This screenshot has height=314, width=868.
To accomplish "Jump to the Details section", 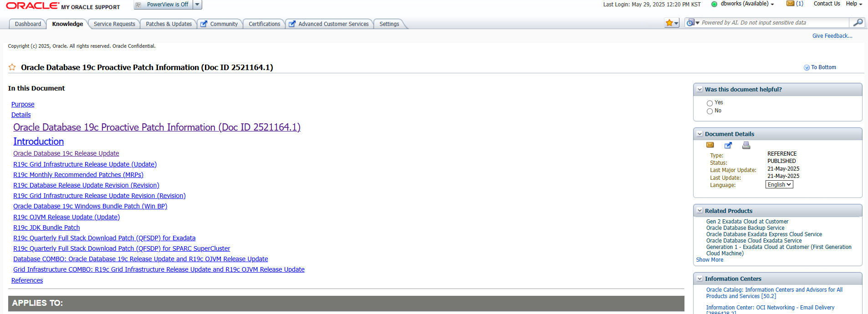I will [21, 115].
